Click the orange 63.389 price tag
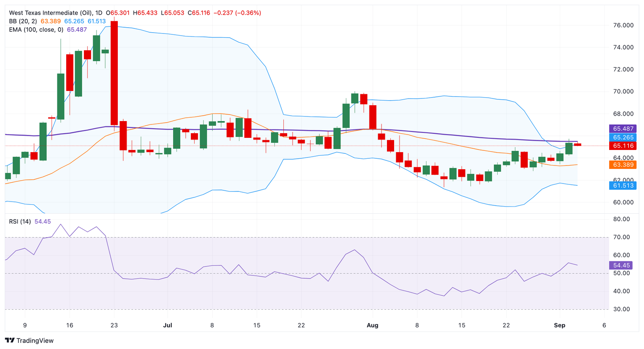644x349 pixels. tap(623, 165)
